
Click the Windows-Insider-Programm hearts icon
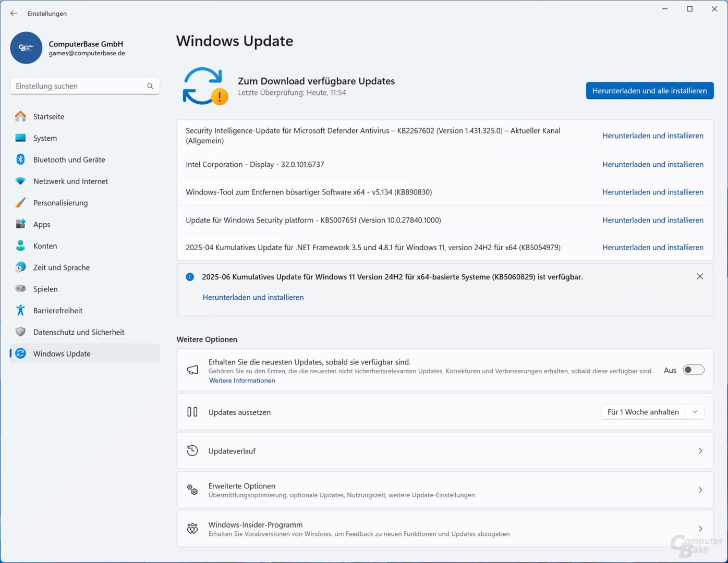192,529
